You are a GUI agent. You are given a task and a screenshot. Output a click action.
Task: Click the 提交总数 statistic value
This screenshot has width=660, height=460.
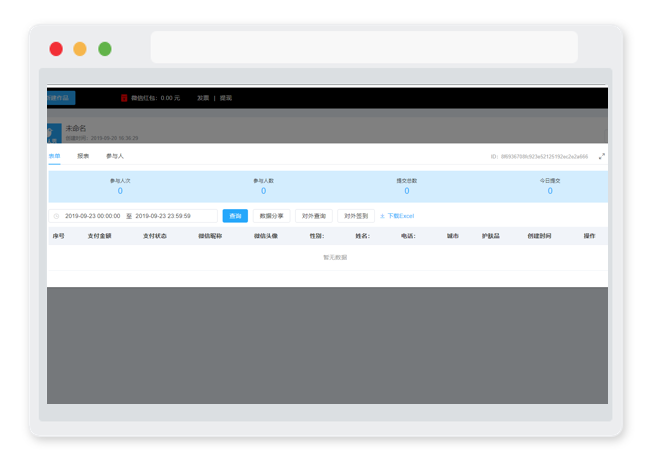click(x=407, y=191)
